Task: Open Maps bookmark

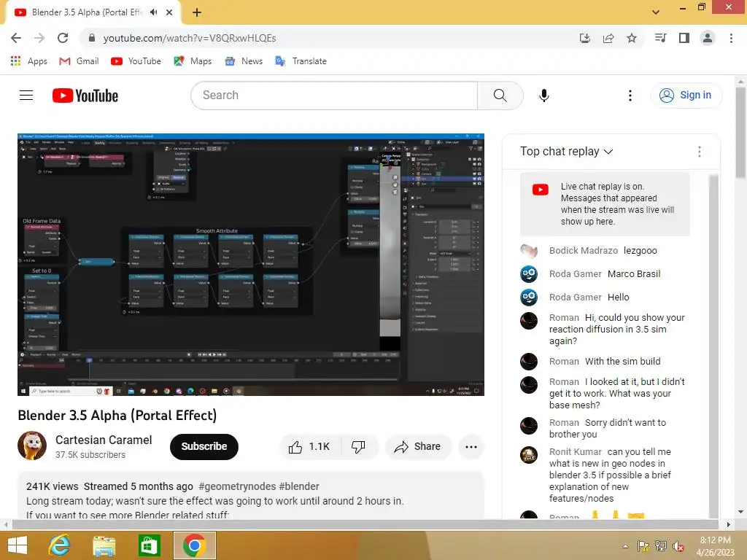Action: [193, 61]
